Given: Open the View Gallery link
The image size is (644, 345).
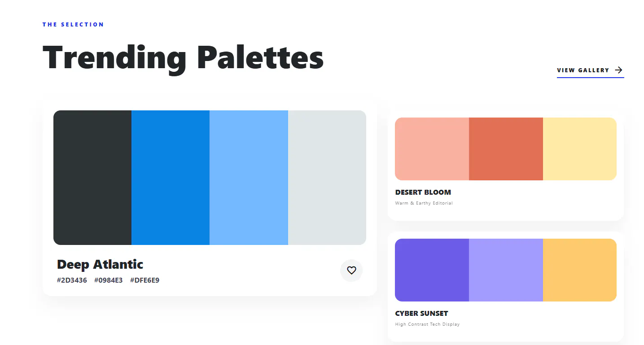Looking at the screenshot, I should (x=590, y=70).
